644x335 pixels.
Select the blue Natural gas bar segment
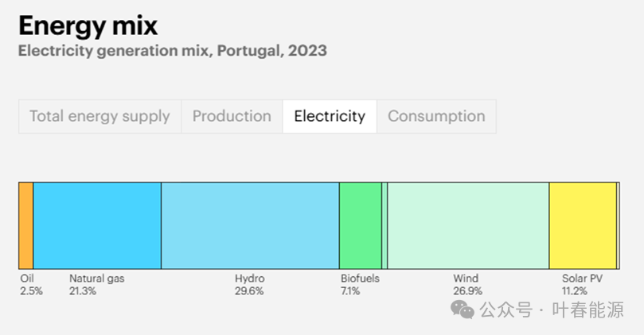coord(97,226)
